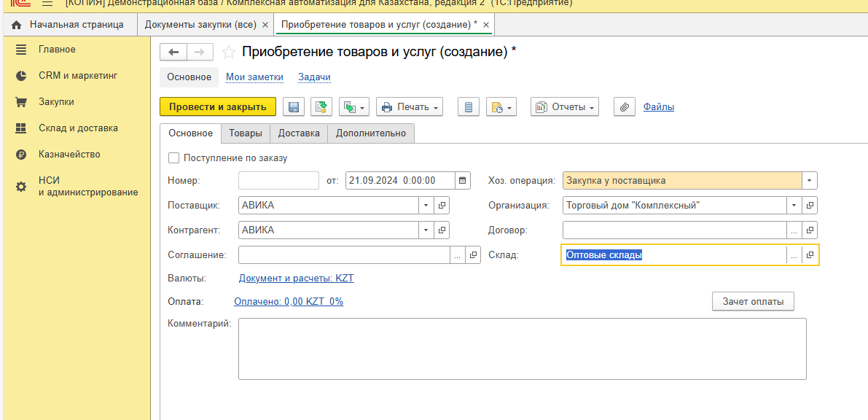Open the Печать dropdown menu
The width and height of the screenshot is (868, 420).
tap(410, 107)
